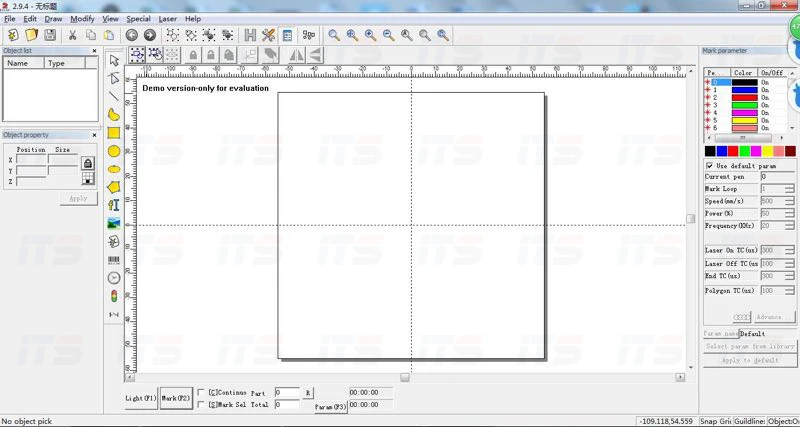Enable the Continuous checkbox
The height and width of the screenshot is (427, 800).
click(x=201, y=392)
